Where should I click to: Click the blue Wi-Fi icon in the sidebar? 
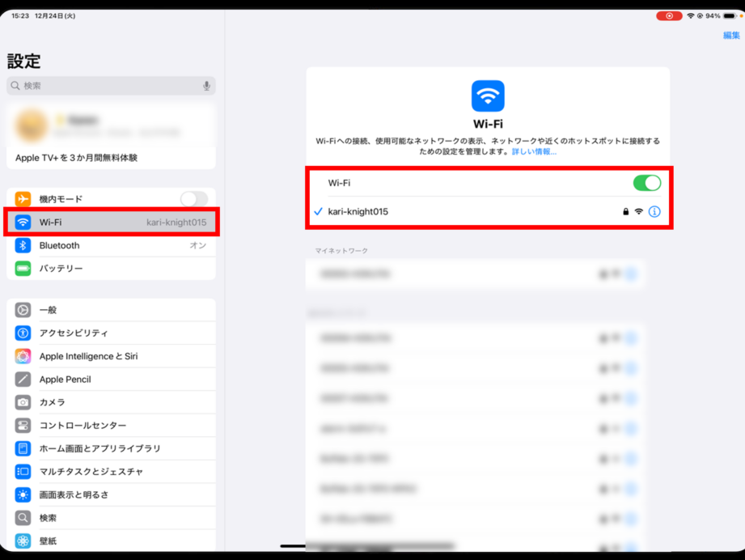pos(23,222)
